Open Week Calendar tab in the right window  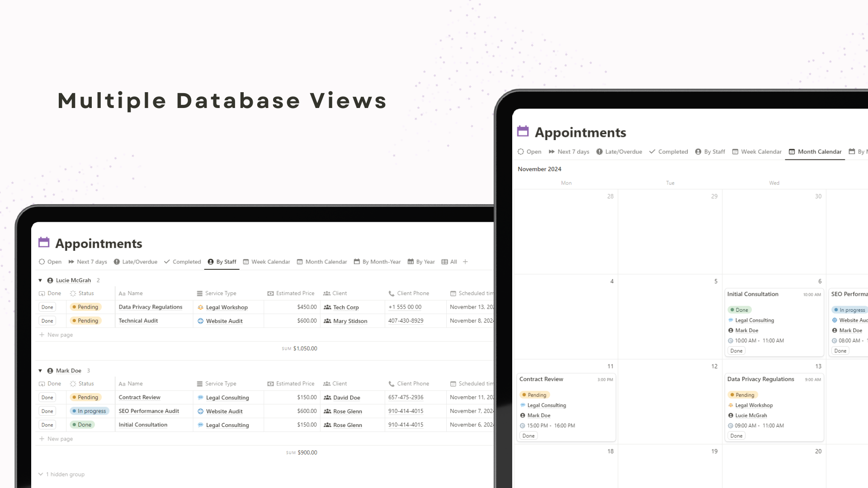click(757, 152)
